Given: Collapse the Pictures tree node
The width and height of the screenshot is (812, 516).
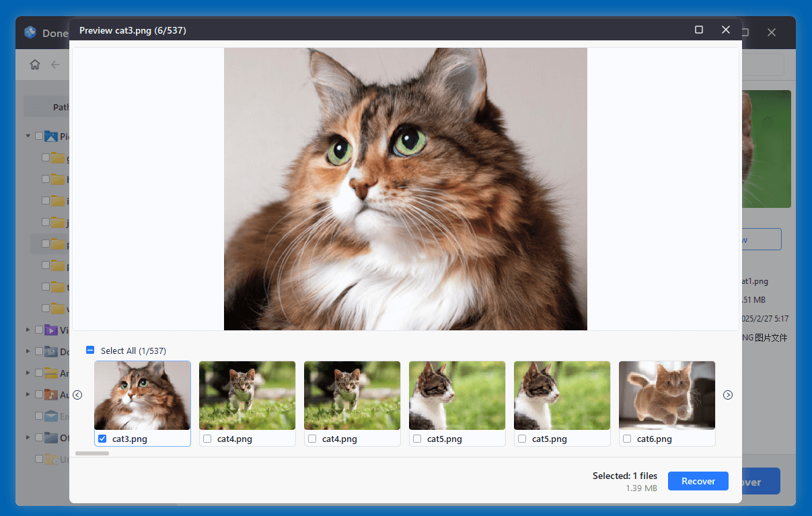Looking at the screenshot, I should (28, 136).
